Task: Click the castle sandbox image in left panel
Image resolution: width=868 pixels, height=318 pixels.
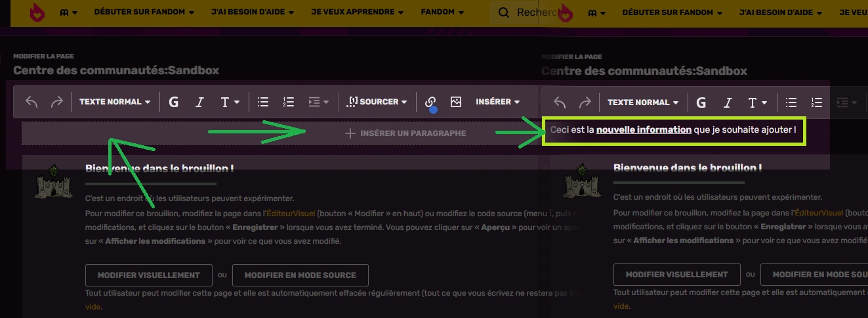Action: pos(52,183)
